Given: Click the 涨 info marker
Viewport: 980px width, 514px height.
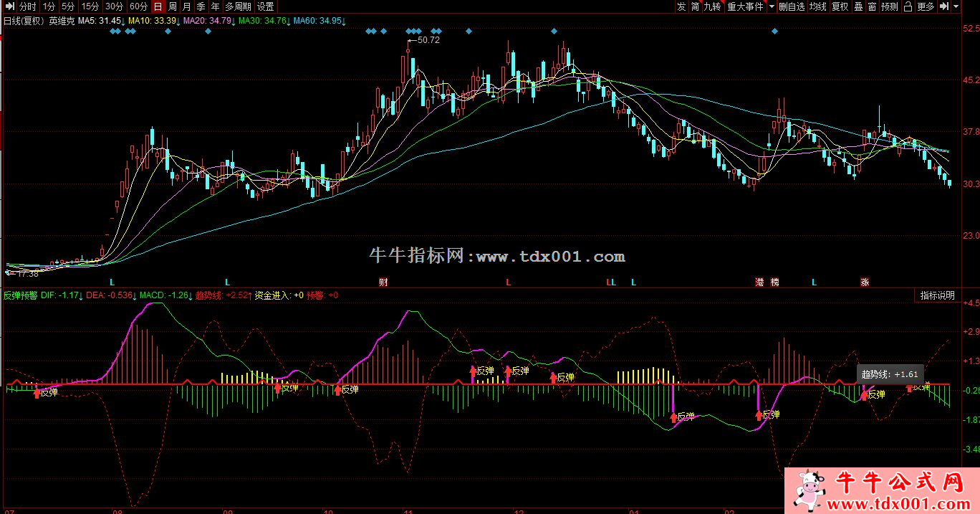Looking at the screenshot, I should pos(865,282).
